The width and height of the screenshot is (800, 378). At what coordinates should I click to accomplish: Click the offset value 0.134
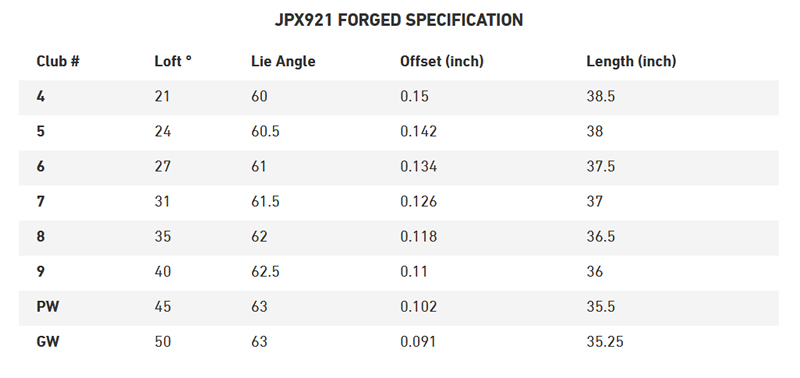(418, 166)
